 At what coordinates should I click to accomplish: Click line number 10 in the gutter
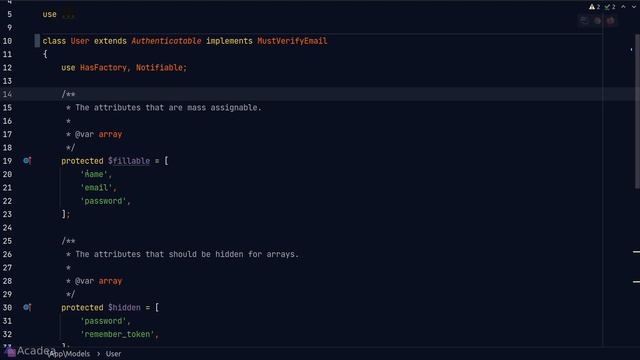point(7,41)
